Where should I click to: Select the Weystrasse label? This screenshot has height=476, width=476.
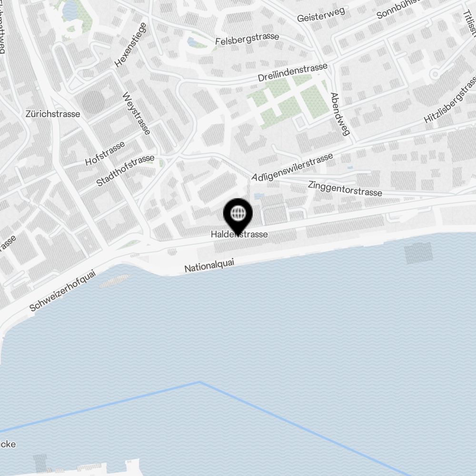136,113
